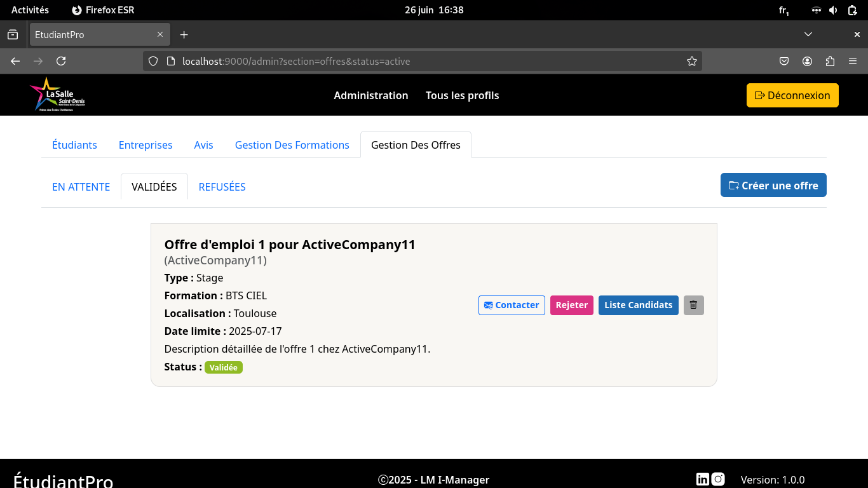Screen dimensions: 868x488
Task: Open the fr keyboard layout selector
Action: 783,10
